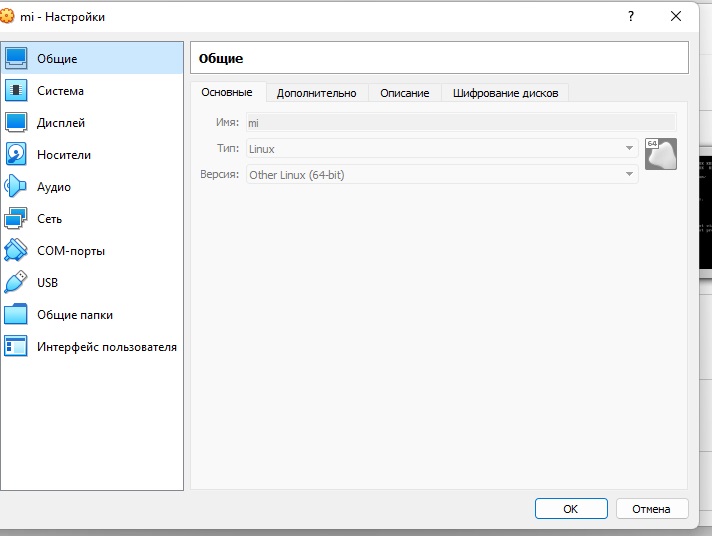
Task: Open the Описание tab
Action: [405, 92]
